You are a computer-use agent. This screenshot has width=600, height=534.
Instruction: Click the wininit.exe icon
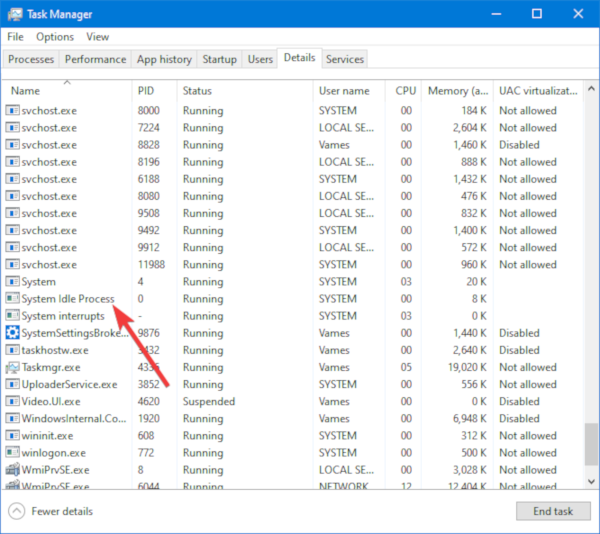pos(12,436)
